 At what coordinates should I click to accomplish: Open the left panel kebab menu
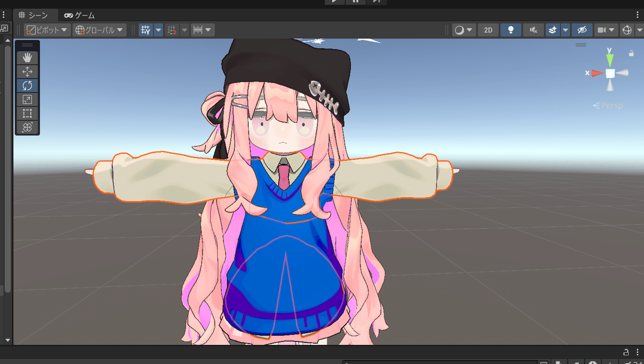point(3,15)
